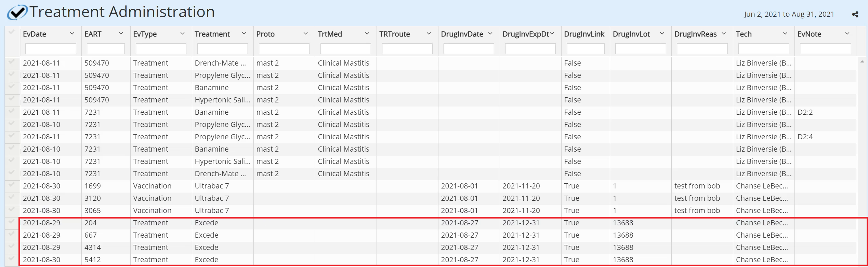This screenshot has width=868, height=267.
Task: Open EART column dropdown arrow
Action: 121,33
